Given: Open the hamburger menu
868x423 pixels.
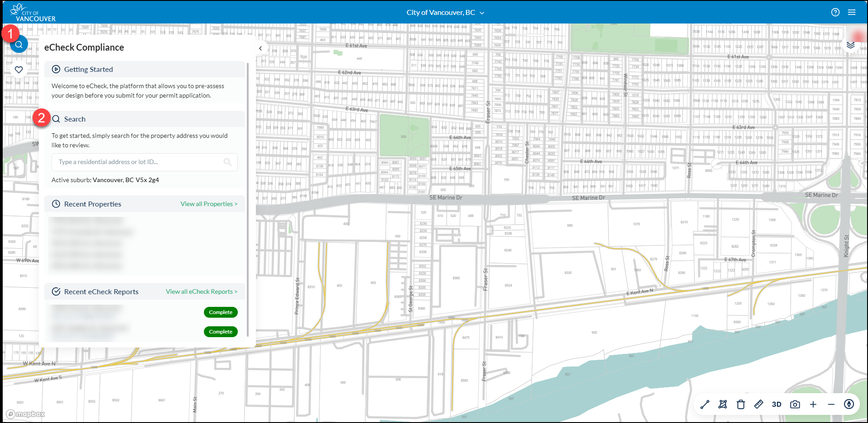Looking at the screenshot, I should point(852,12).
